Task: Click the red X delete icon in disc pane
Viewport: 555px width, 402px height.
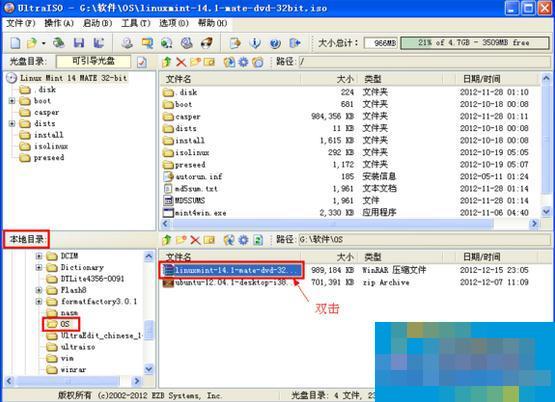Action: click(x=181, y=62)
